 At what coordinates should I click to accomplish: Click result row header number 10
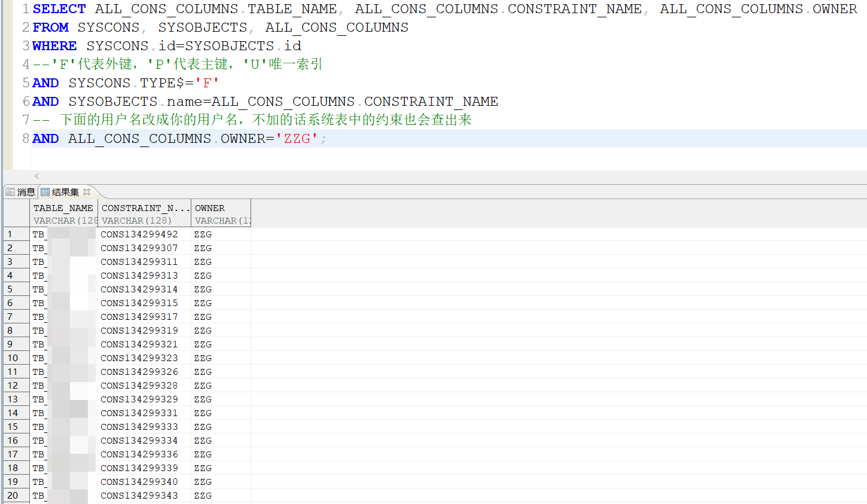[x=16, y=358]
